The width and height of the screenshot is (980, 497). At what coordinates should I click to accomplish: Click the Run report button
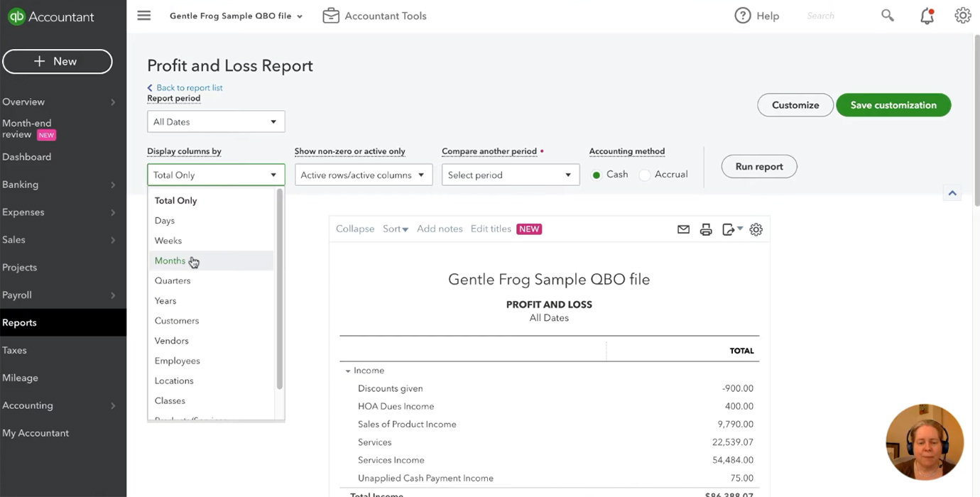point(759,167)
